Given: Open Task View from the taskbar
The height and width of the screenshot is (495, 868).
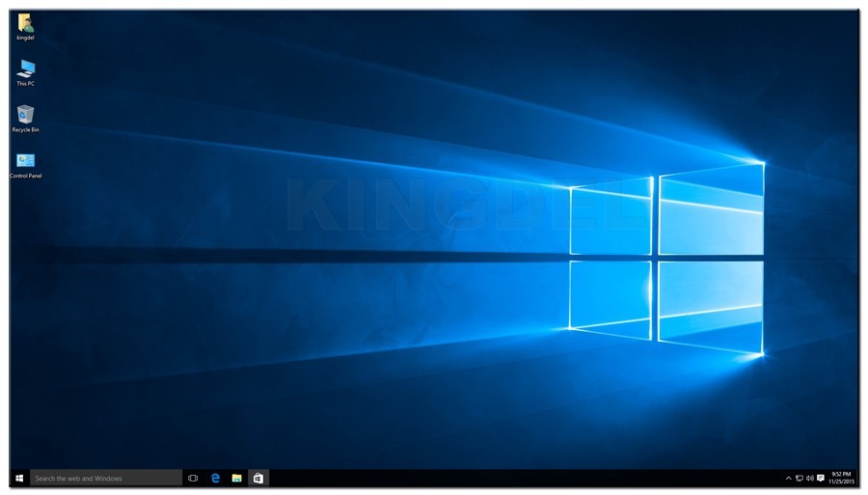Looking at the screenshot, I should pyautogui.click(x=193, y=478).
